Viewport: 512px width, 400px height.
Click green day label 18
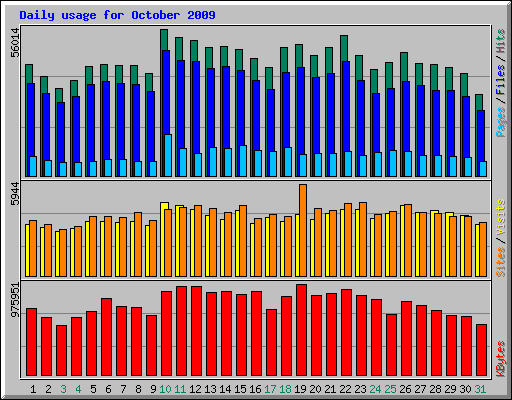(285, 389)
